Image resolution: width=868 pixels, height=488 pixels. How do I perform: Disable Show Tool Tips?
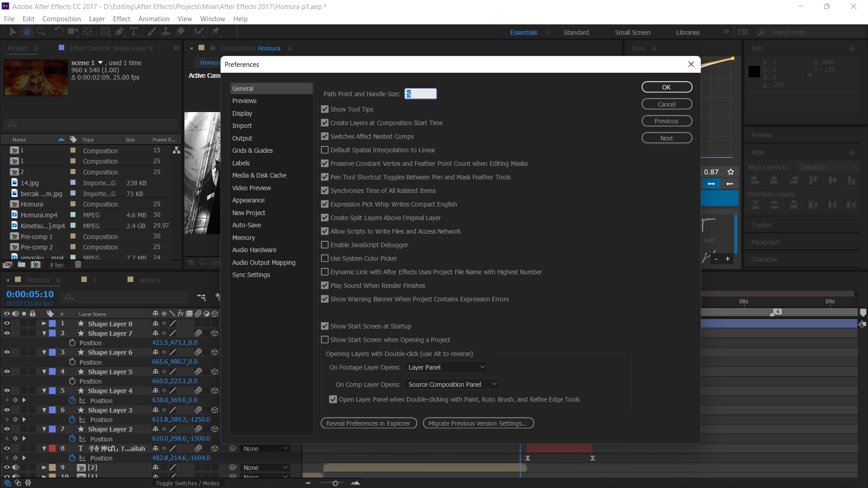click(x=325, y=109)
